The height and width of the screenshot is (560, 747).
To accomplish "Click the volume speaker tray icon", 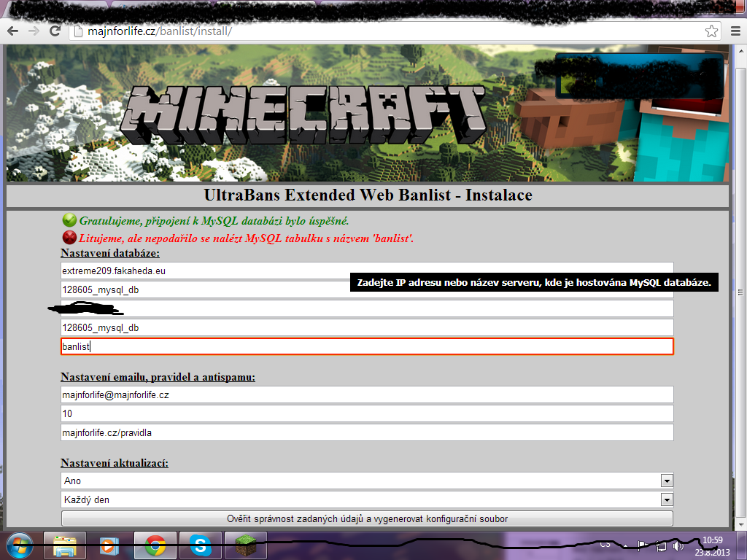I will coord(678,546).
